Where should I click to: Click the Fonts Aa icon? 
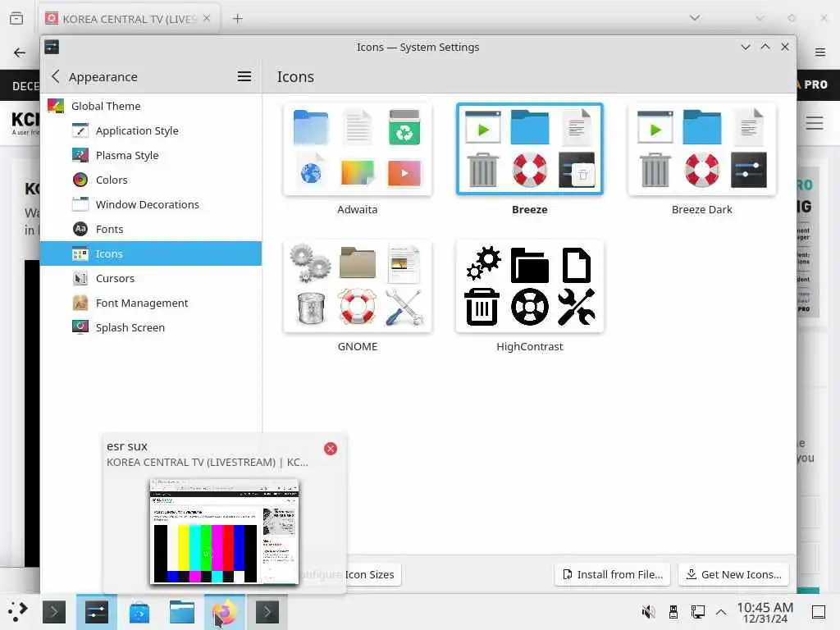(x=80, y=229)
